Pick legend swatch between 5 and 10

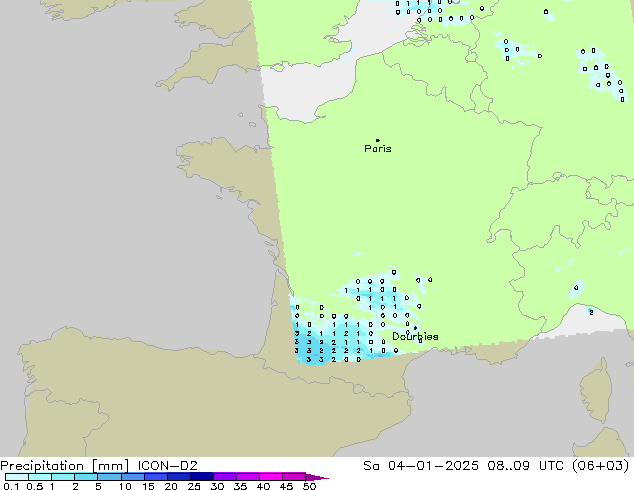110,477
